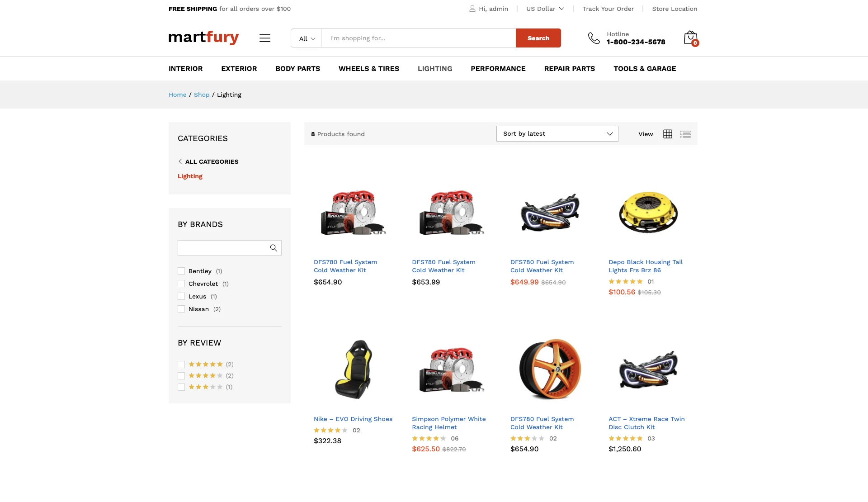The image size is (868, 502).
Task: Enable the Nissan brand filter
Action: coord(181,309)
